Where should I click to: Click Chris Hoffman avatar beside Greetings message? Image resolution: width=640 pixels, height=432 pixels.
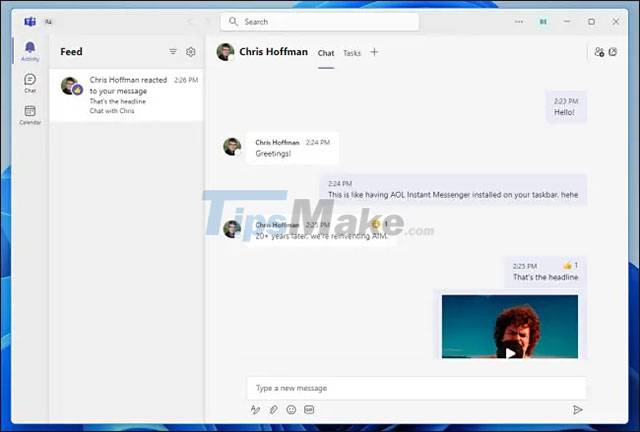[232, 147]
